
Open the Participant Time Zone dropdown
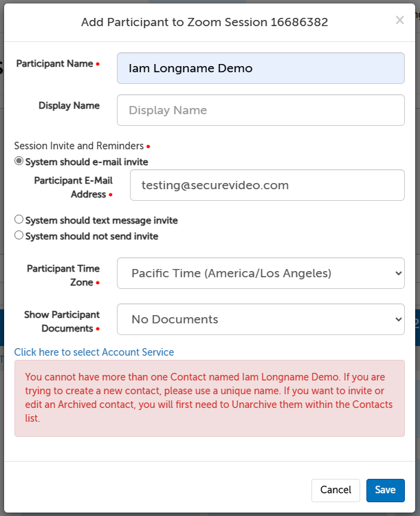pos(261,273)
